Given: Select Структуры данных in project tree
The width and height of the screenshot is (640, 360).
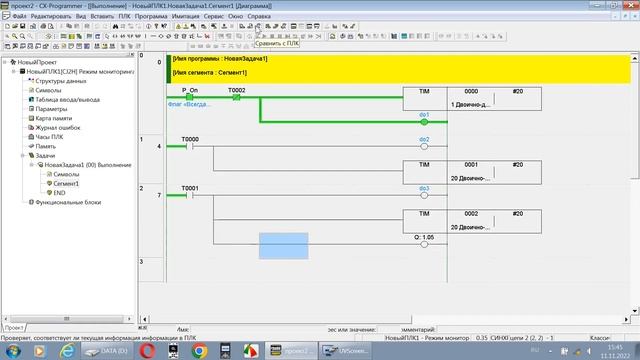Looking at the screenshot, I should pyautogui.click(x=60, y=81).
